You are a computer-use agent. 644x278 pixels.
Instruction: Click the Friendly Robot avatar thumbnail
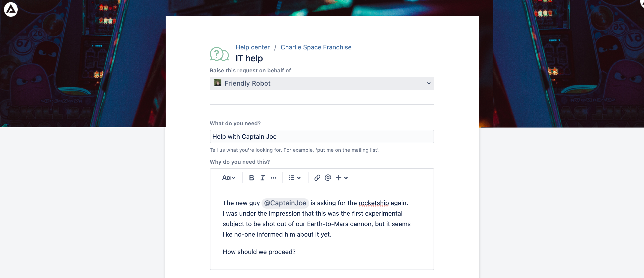pos(218,83)
